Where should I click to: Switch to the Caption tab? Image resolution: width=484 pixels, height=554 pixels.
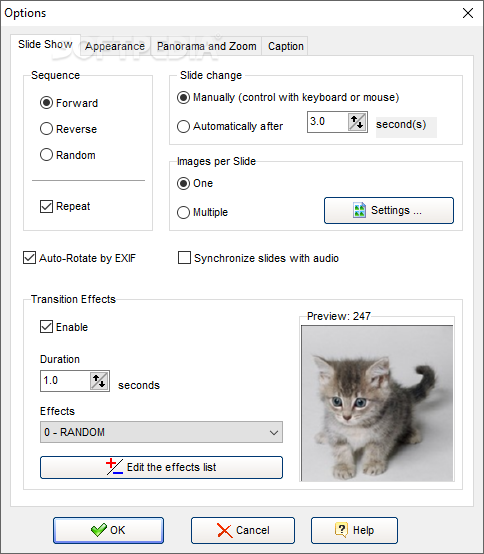[285, 46]
